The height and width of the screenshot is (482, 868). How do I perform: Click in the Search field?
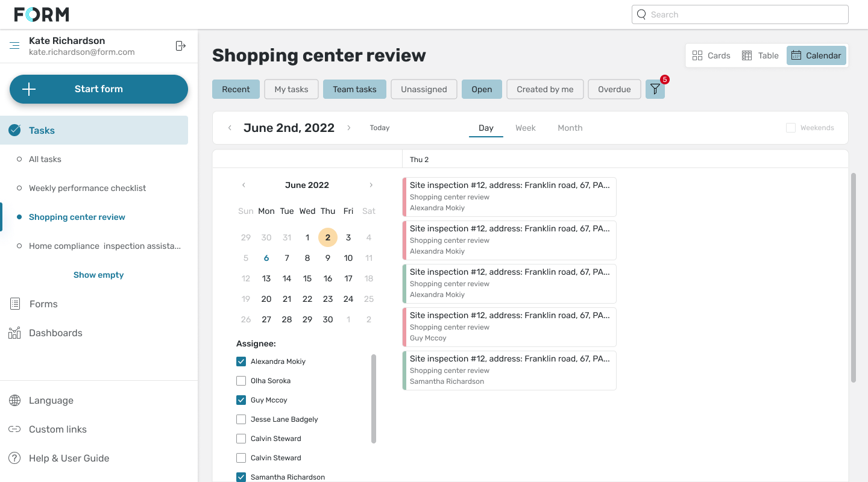[x=740, y=14]
